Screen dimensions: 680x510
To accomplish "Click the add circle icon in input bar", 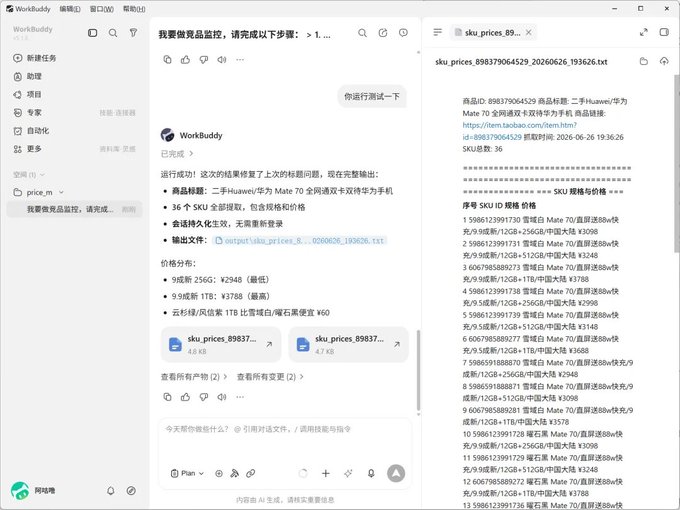I will click(219, 474).
